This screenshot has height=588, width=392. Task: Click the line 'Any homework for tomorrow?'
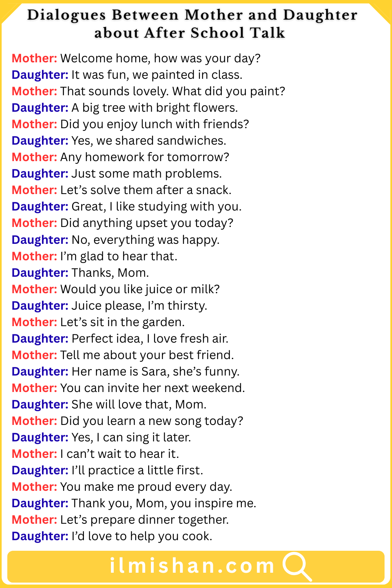click(x=144, y=157)
